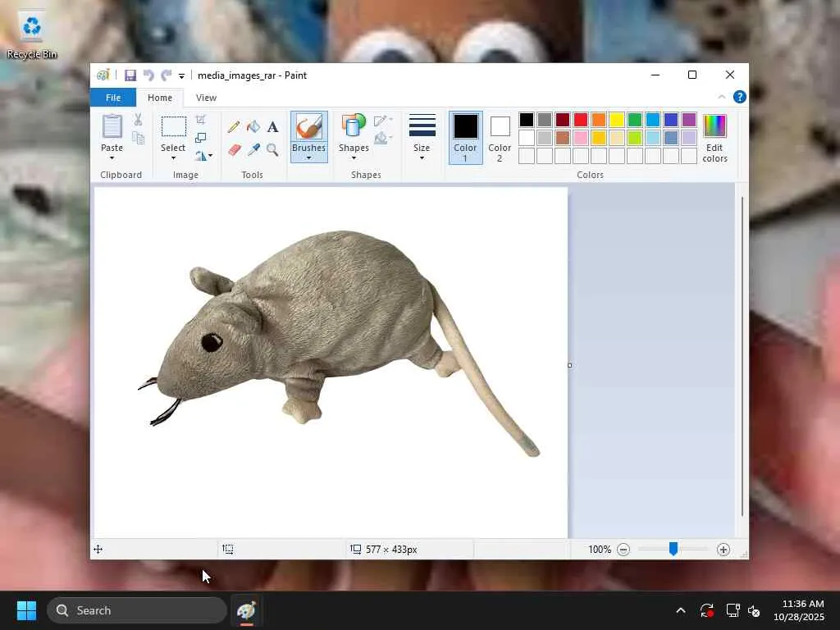Select the Pencil tool

234,127
